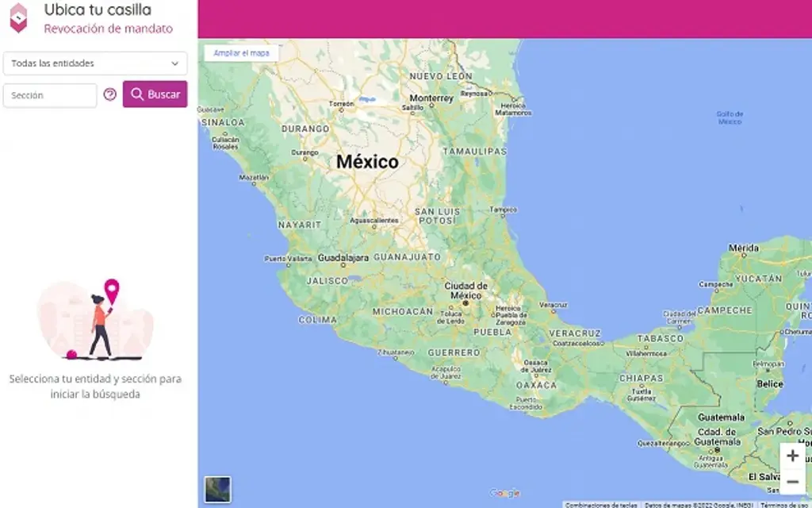The image size is (812, 508).
Task: Click the Mérida city label
Action: point(743,248)
